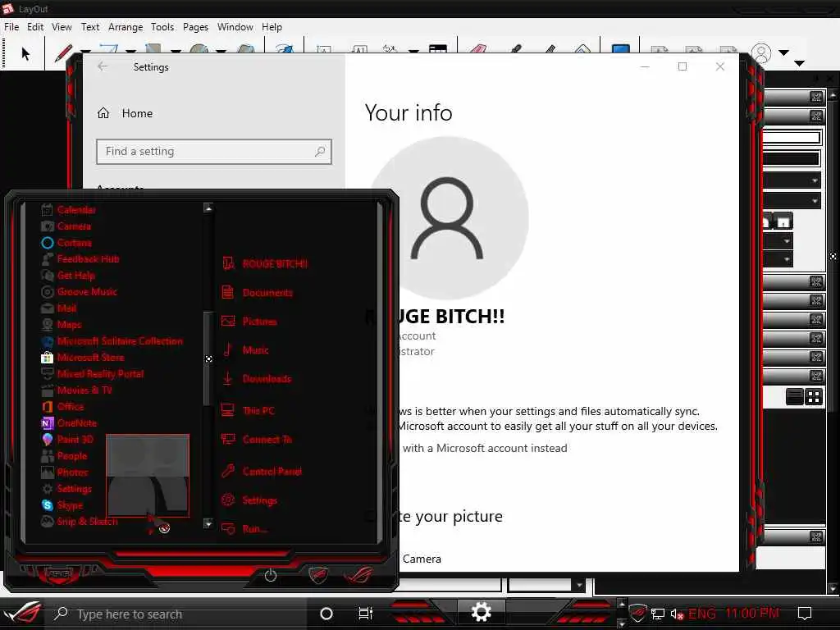Open dropdown arrow next to the Line tool

(85, 52)
